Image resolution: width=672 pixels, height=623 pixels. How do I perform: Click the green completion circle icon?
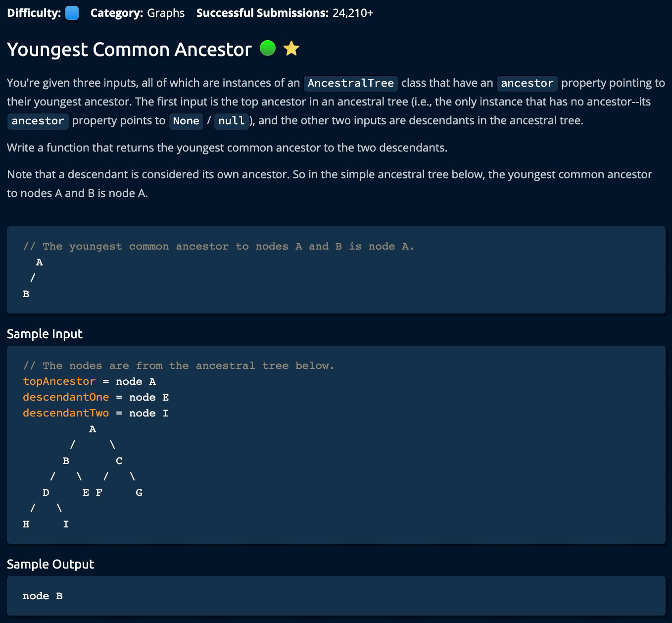click(268, 49)
